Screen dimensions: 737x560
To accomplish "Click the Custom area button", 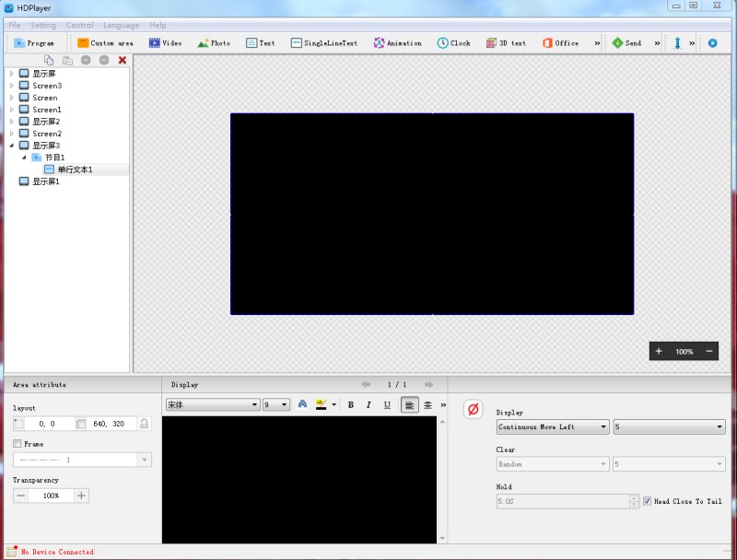I will coord(104,42).
